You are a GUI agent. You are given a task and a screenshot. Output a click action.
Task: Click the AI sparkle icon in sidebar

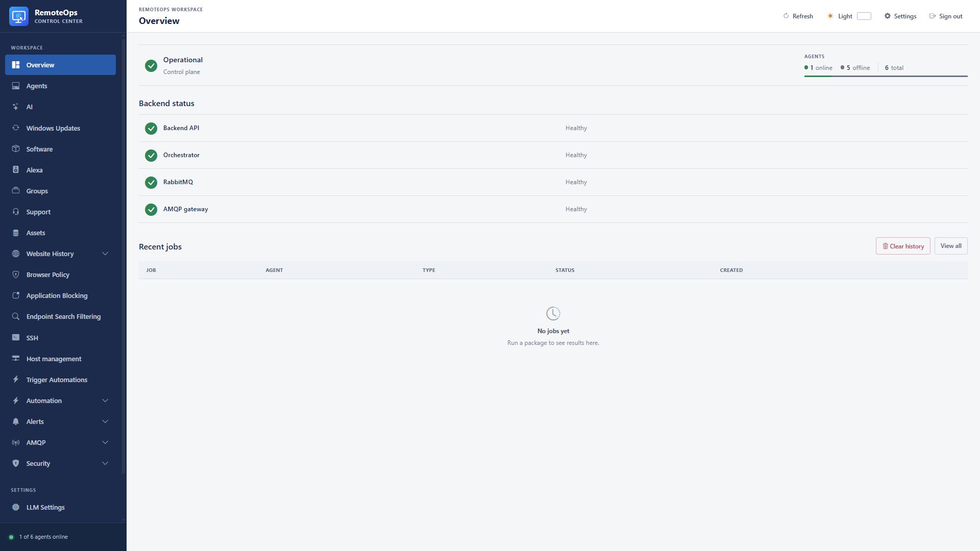tap(16, 107)
